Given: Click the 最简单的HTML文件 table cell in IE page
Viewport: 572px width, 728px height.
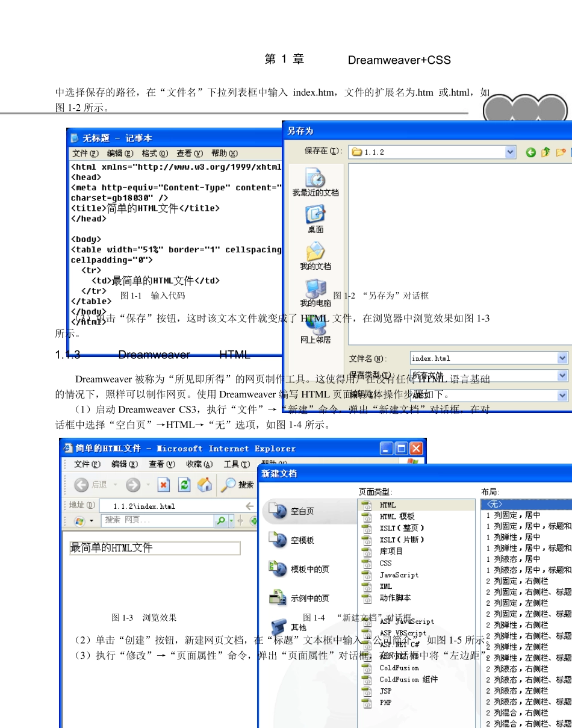Looking at the screenshot, I should 155,548.
